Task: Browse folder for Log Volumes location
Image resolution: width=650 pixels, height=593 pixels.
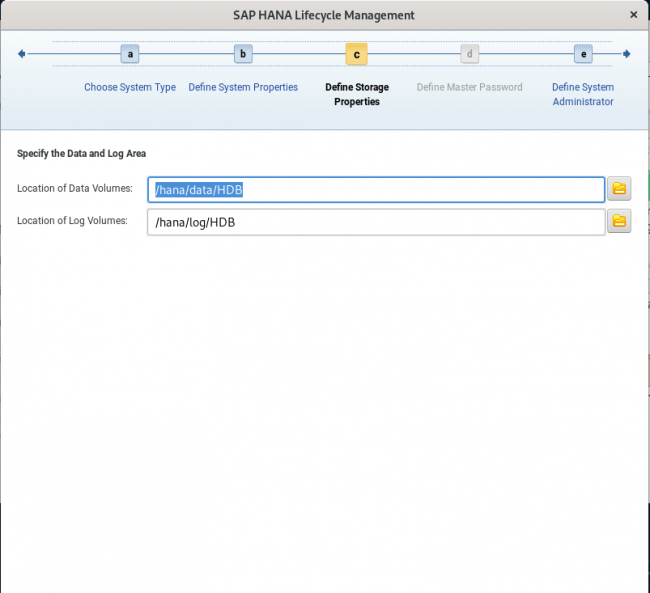Action: pos(619,221)
